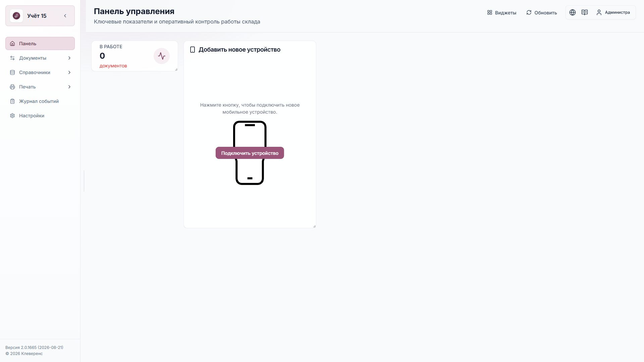Click the Учёт 15 title text

tap(37, 16)
